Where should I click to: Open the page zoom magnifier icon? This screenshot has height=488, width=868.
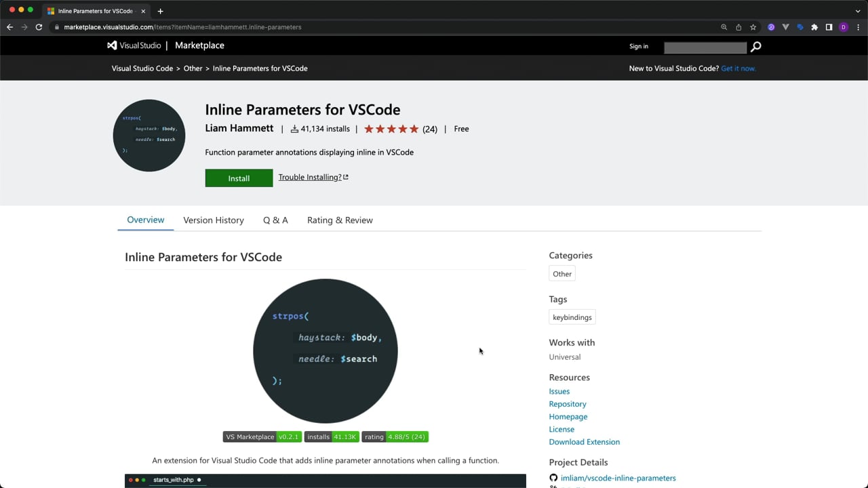[724, 27]
